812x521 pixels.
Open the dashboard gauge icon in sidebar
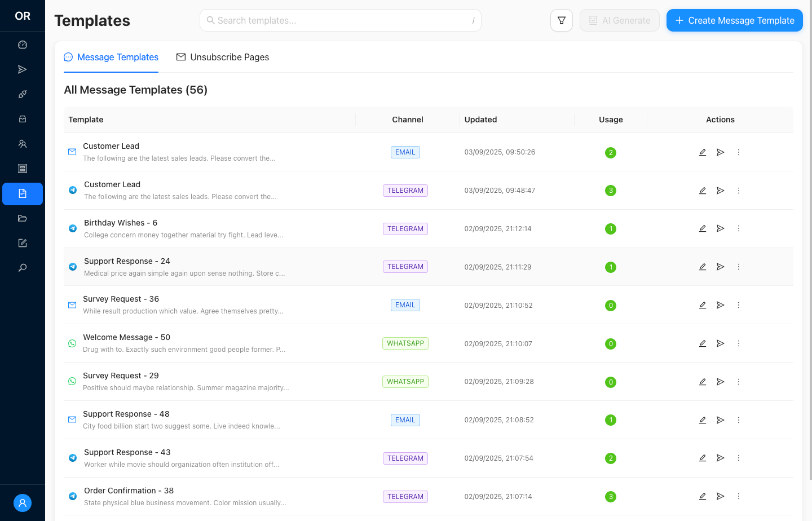(23, 45)
